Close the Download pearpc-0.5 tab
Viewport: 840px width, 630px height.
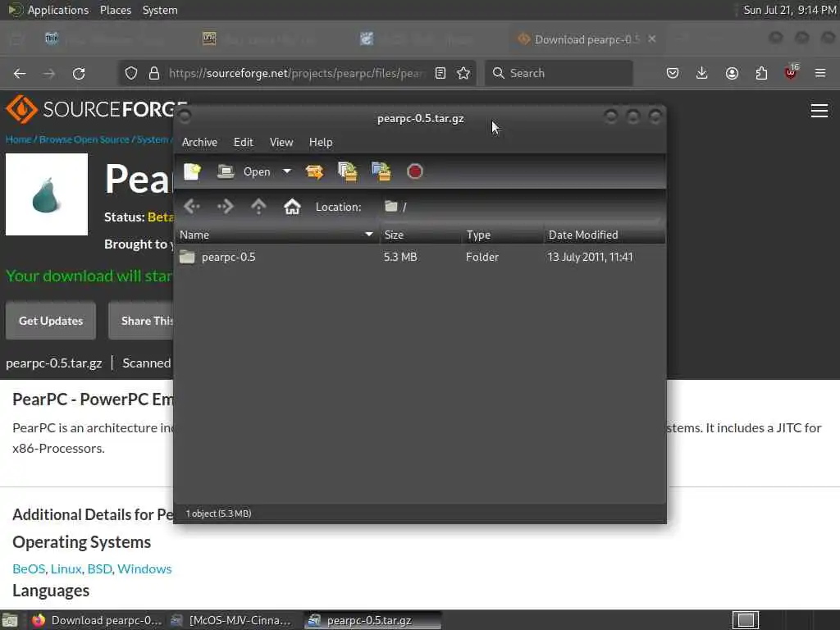[x=652, y=39]
